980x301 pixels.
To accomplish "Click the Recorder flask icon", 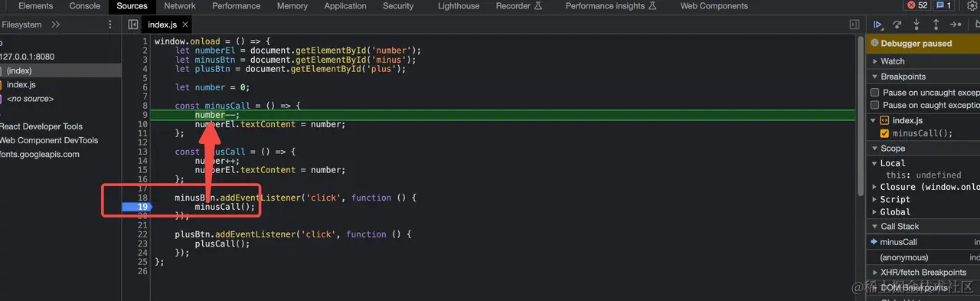I will 537,6.
